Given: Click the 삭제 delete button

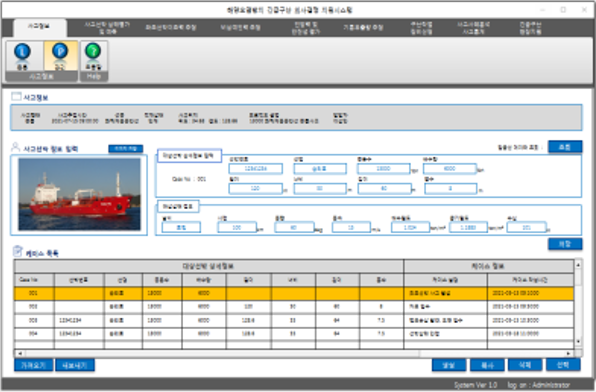Looking at the screenshot, I should point(525,365).
